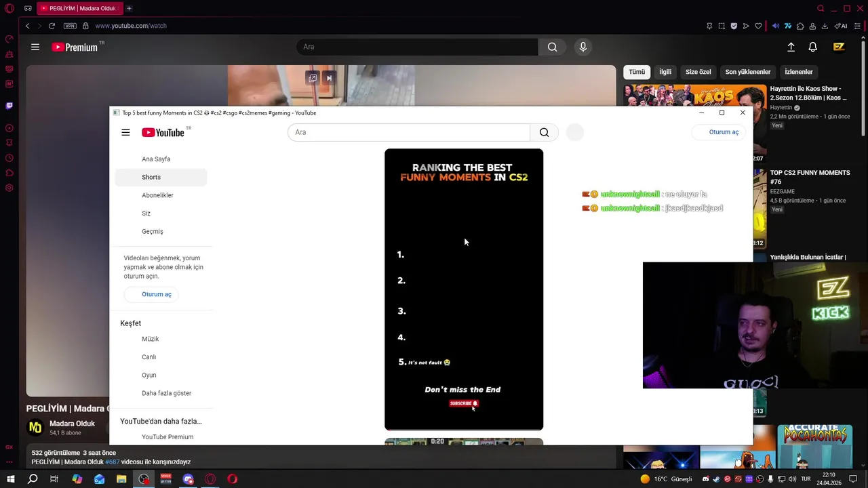This screenshot has height=488, width=868.
Task: Open Ana Sayfa in popup sidebar
Action: (x=161, y=159)
